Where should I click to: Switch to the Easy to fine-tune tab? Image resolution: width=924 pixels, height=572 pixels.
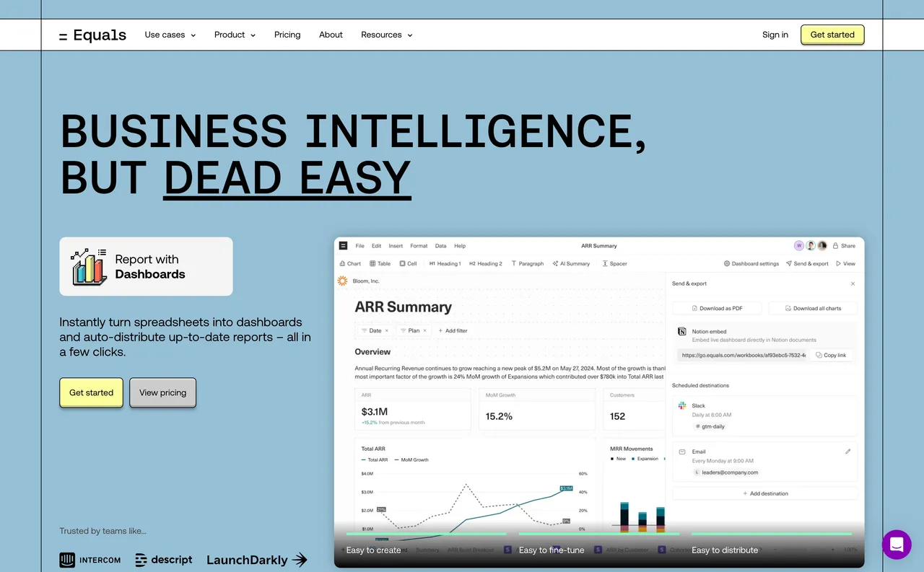click(x=552, y=550)
